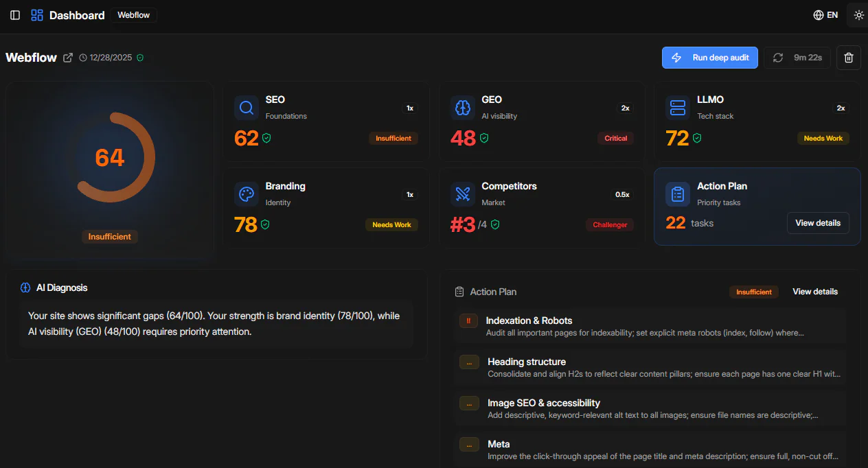Toggle the light/dark theme sun button

[858, 15]
